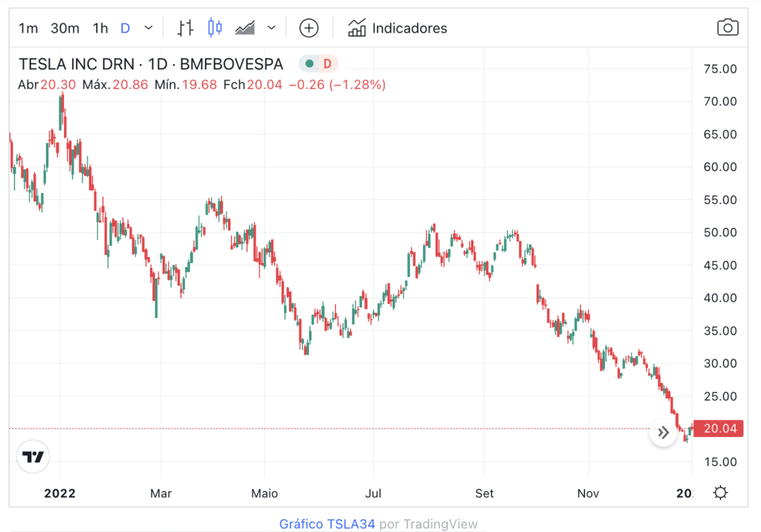Click the 2022 time axis label

tap(59, 493)
